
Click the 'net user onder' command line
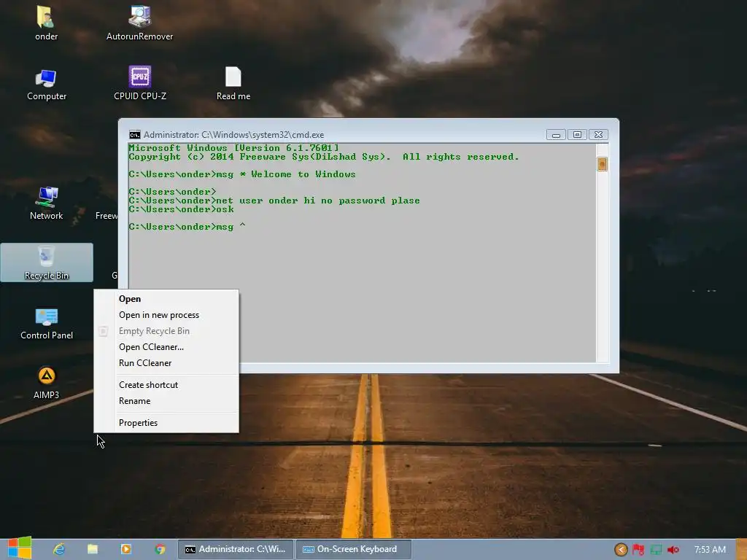274,201
